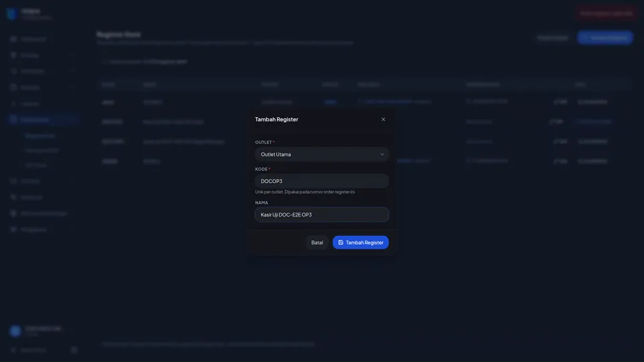Close the Tambah Register dialog

pos(383,119)
